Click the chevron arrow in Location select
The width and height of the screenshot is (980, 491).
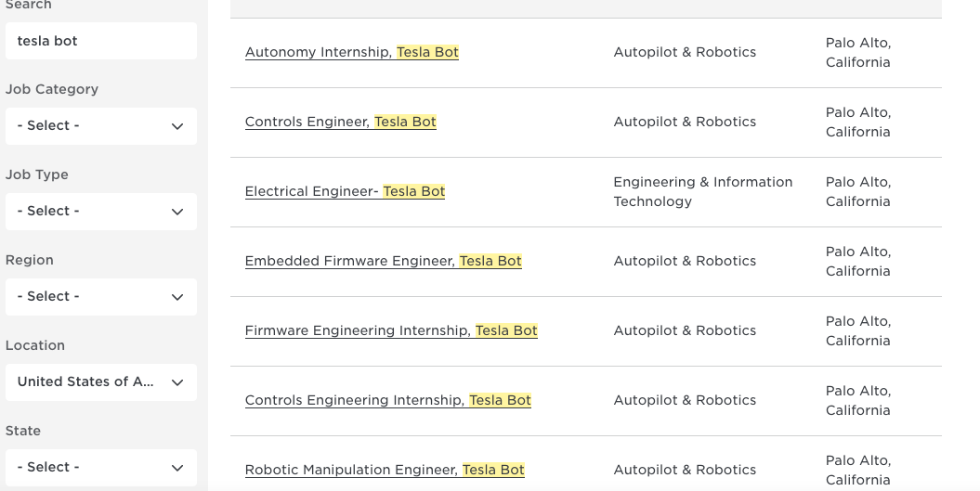pos(177,382)
